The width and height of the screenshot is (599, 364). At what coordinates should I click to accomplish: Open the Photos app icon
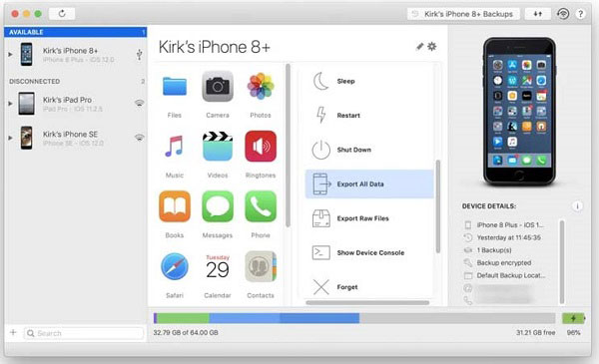pyautogui.click(x=261, y=86)
